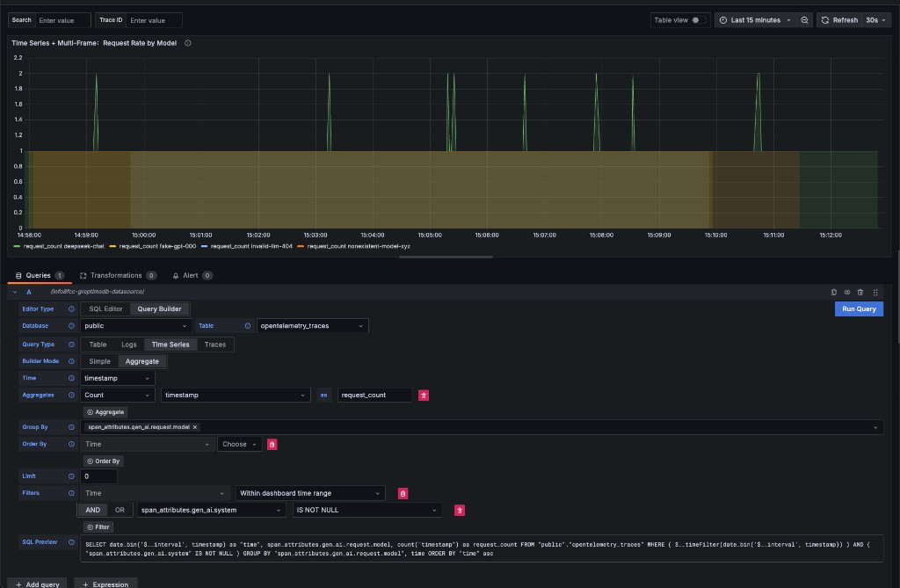Select Traces query type

pos(215,345)
